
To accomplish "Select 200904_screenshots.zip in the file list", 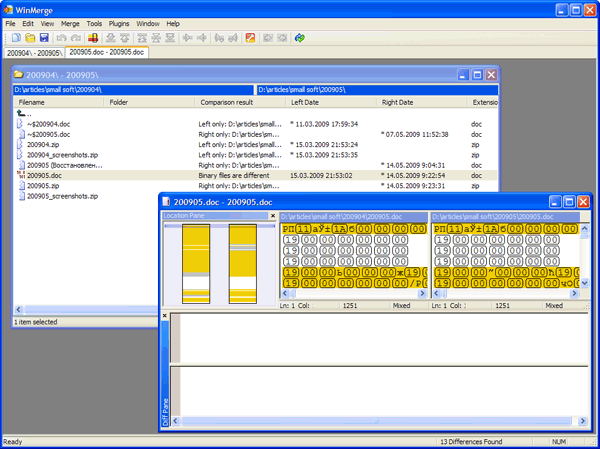I will point(62,155).
